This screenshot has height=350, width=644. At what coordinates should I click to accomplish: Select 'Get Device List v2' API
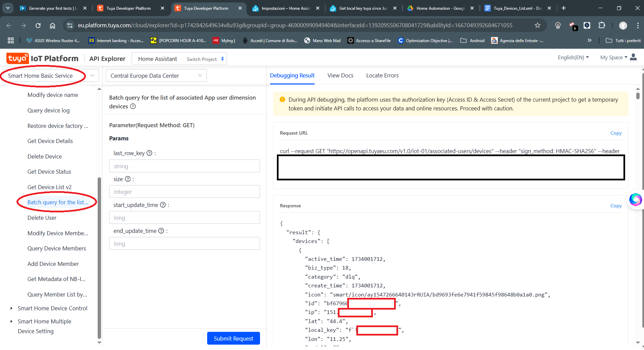(50, 187)
